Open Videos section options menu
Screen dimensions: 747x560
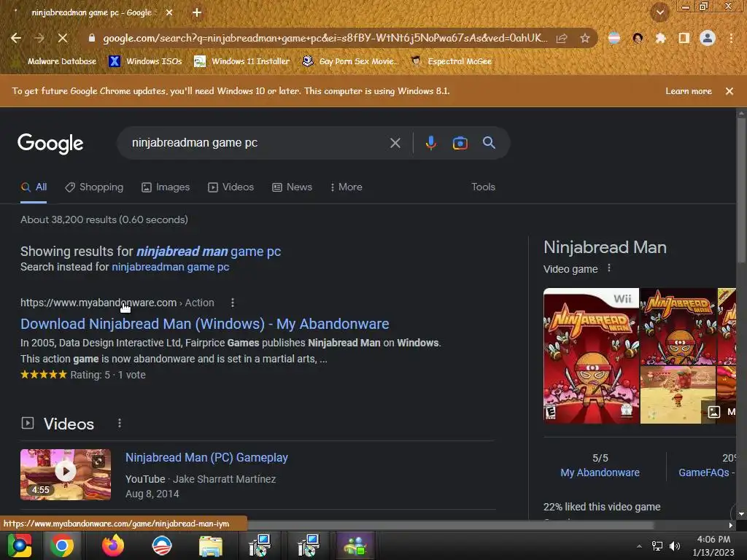120,424
